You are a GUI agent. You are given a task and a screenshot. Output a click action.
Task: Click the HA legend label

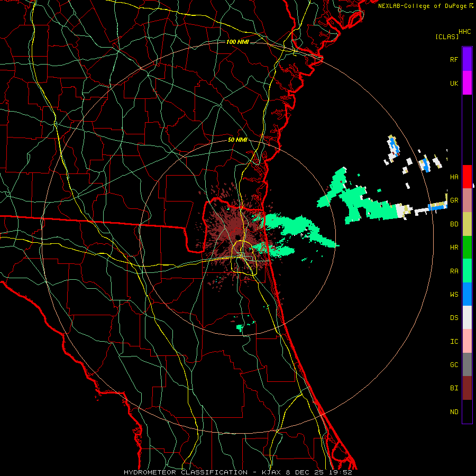pyautogui.click(x=454, y=177)
